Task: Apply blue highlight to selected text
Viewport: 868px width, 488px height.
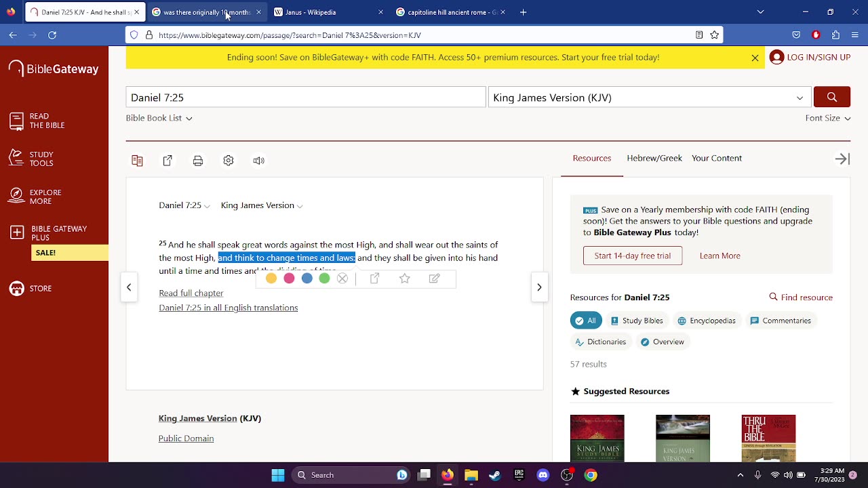Action: pos(307,279)
